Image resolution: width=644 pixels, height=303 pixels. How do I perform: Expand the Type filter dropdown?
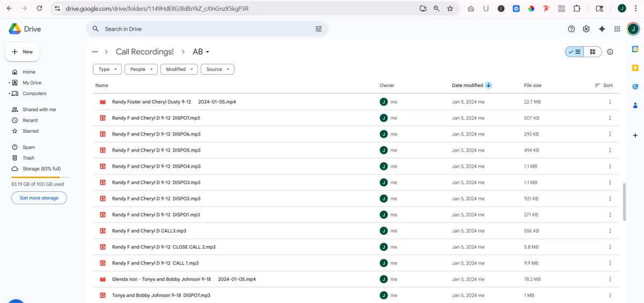point(107,69)
